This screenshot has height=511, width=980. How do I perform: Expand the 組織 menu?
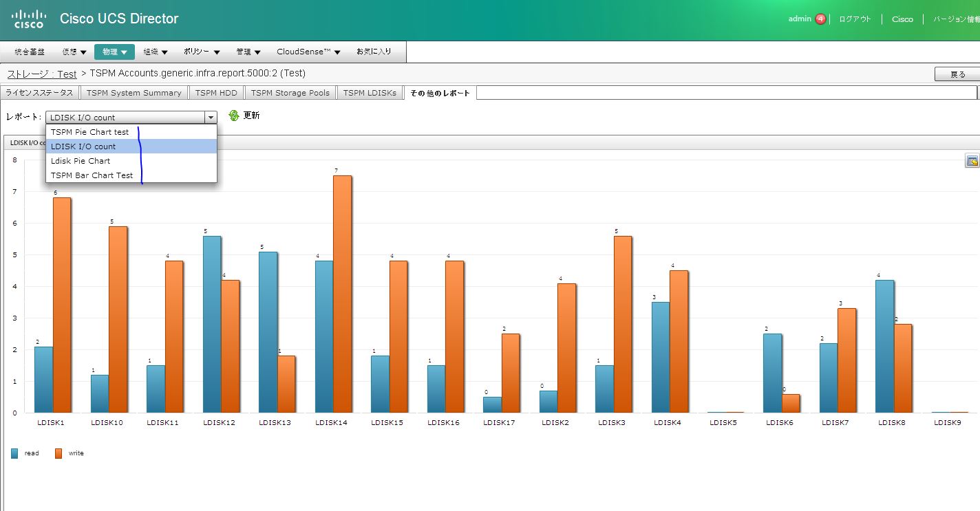coord(156,52)
